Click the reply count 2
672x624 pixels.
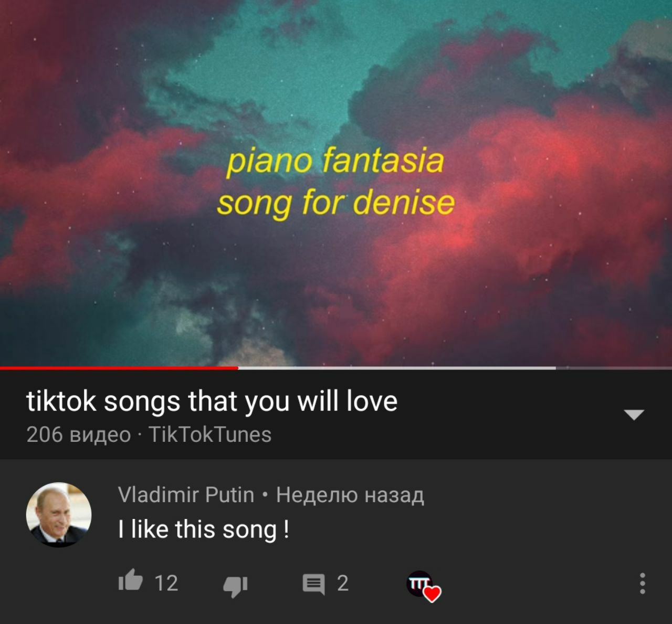342,583
